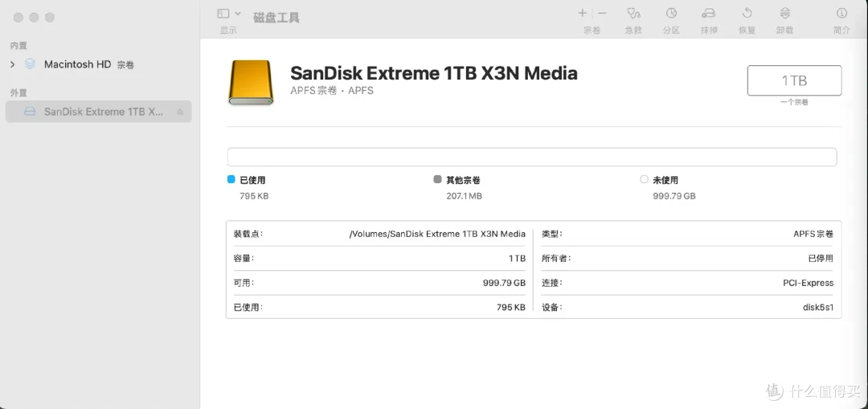
Task: Click the APFS 宗卷 · APFS subtitle
Action: click(x=332, y=91)
